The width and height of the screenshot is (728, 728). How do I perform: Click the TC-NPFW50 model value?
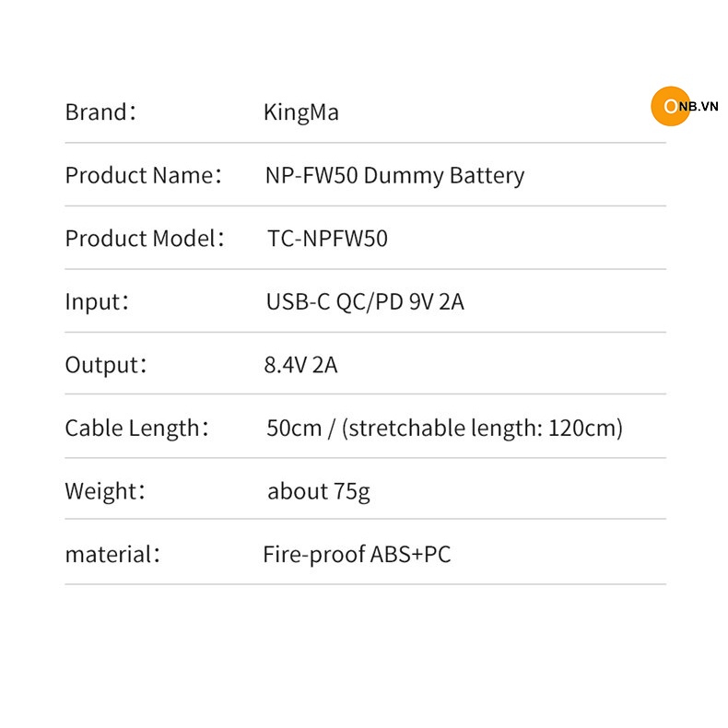(327, 239)
